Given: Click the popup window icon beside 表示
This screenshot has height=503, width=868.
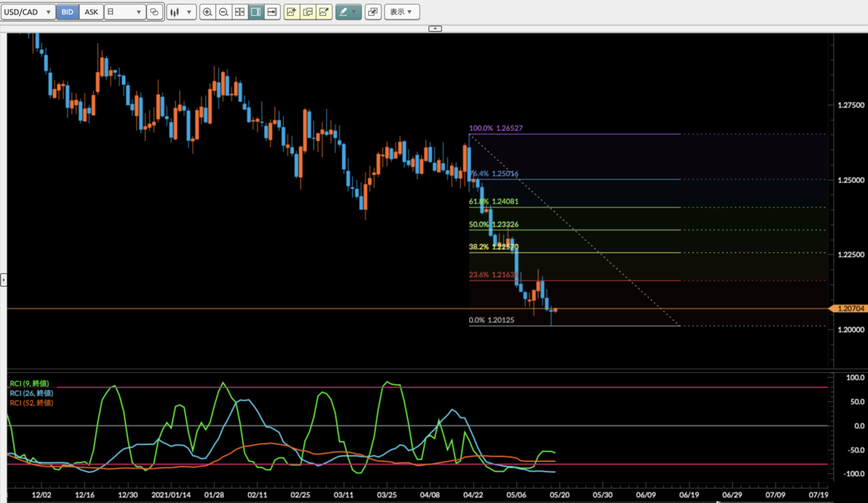Looking at the screenshot, I should pos(373,12).
